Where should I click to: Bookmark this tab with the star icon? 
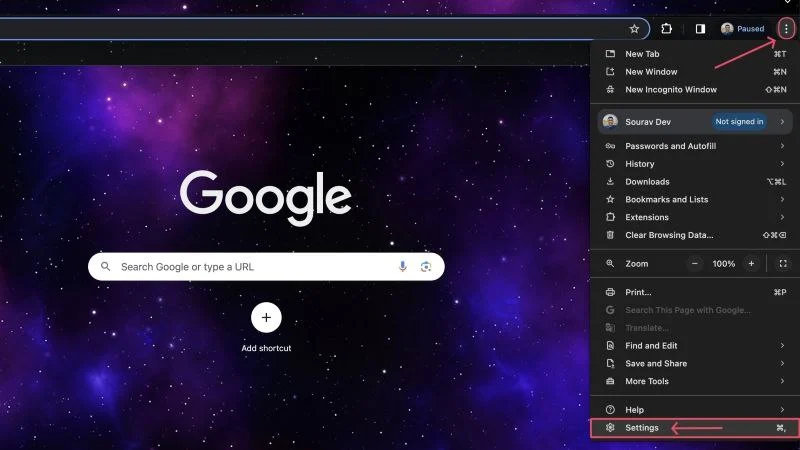[634, 29]
